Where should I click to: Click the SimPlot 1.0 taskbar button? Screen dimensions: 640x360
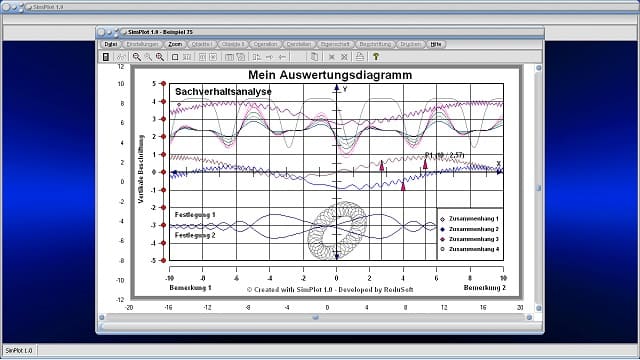19,351
